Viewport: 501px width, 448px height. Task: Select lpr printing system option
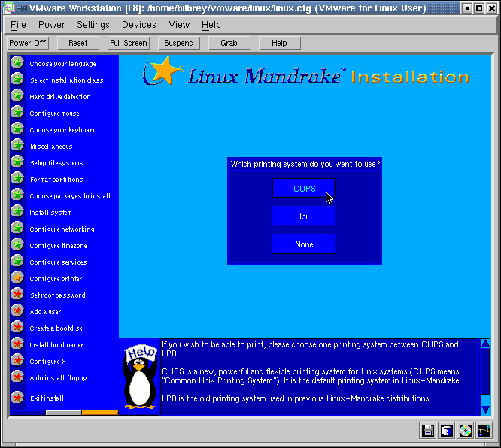[x=304, y=216]
